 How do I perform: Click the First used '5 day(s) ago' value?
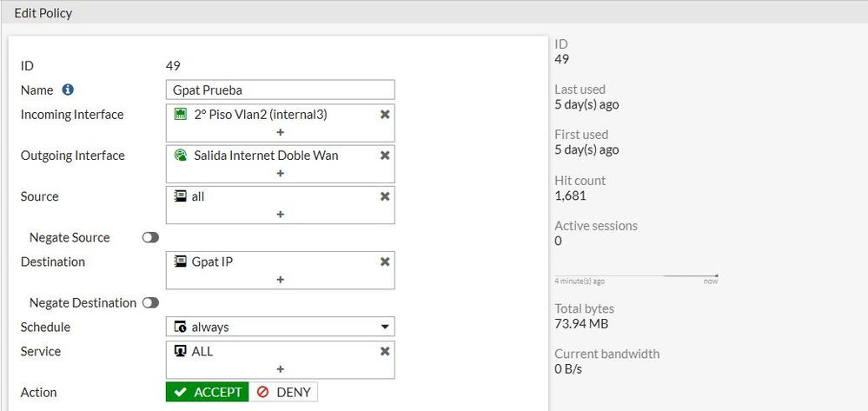coord(586,150)
